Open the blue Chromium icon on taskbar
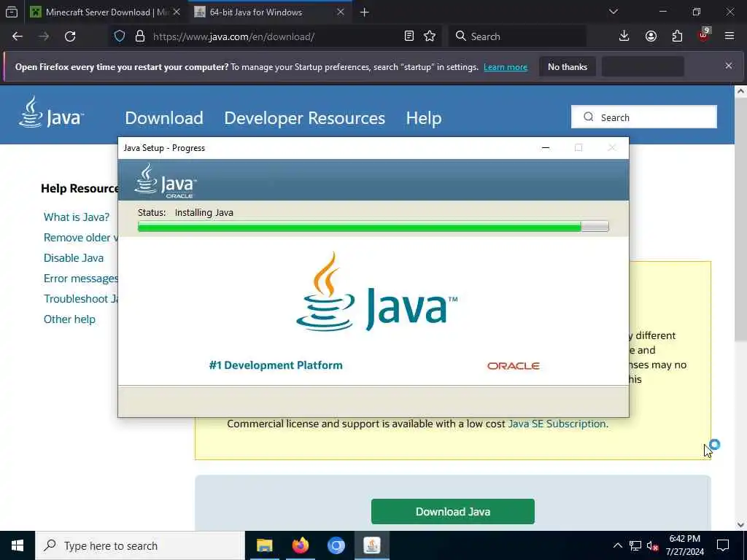Screen dimensions: 747x560 pos(336,545)
